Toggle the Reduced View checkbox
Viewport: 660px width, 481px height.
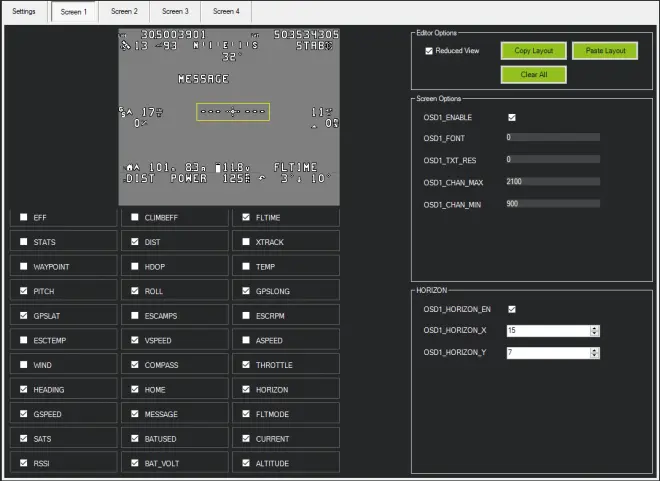[429, 51]
